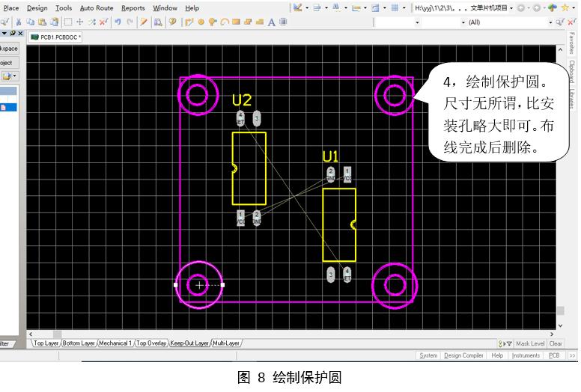The height and width of the screenshot is (392, 581).
Task: Click the Find Selections toolbar icon
Action: coord(336,7)
